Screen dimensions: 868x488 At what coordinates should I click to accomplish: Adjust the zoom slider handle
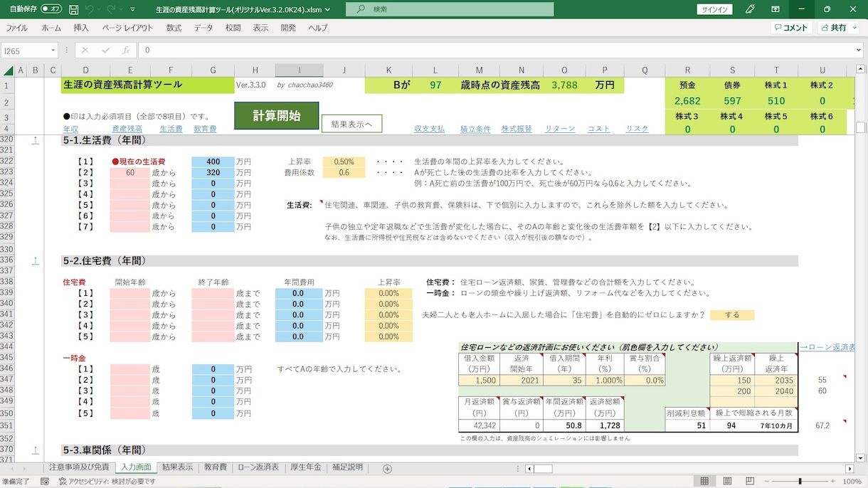(x=799, y=482)
